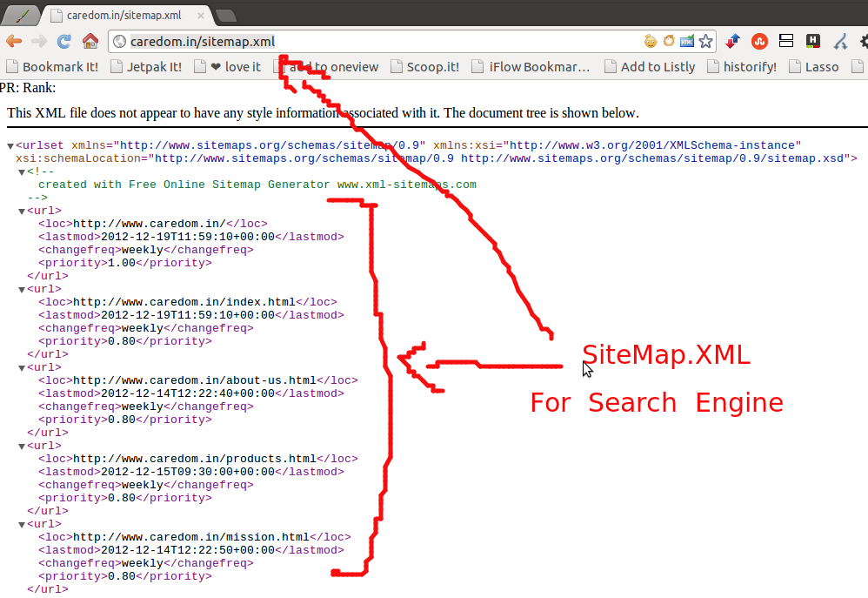Click the 'This XML file does not appear' notice

click(x=323, y=113)
